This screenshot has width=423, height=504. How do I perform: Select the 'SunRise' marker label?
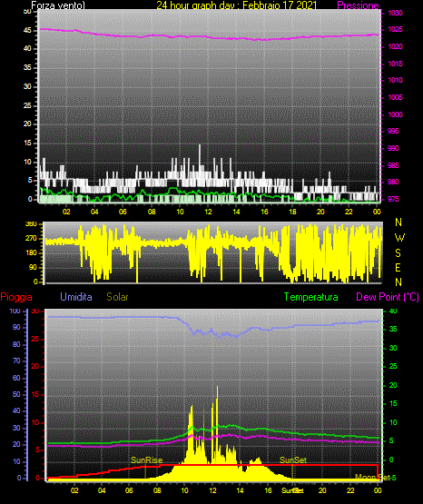pyautogui.click(x=146, y=460)
